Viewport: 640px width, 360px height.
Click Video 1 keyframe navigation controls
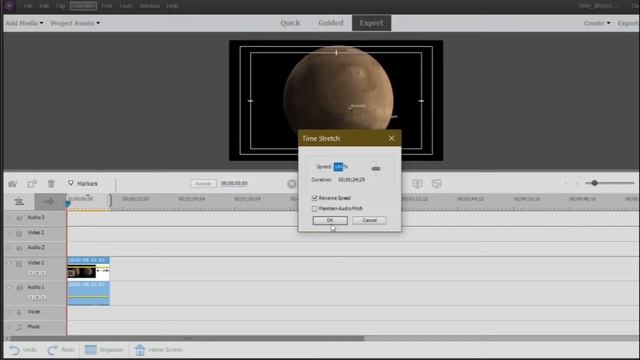pyautogui.click(x=37, y=273)
